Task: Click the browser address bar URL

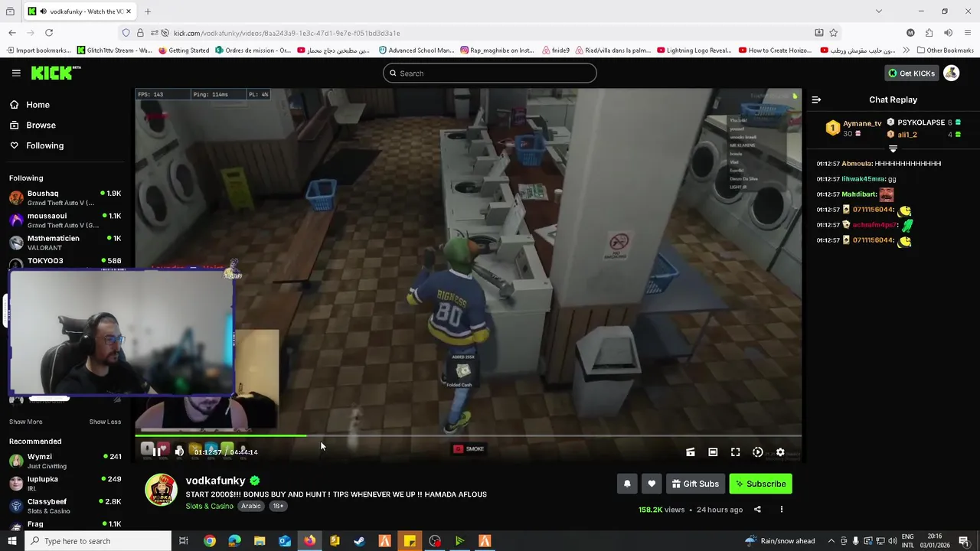Action: click(x=287, y=34)
